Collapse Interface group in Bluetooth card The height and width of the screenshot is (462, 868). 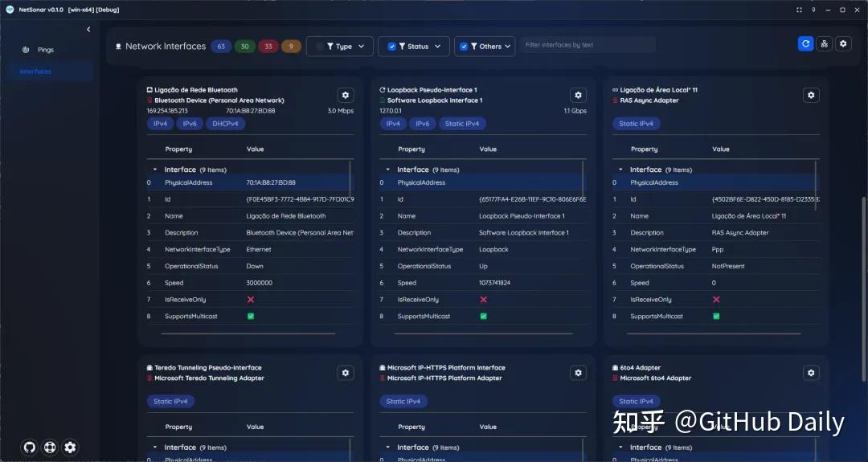155,170
